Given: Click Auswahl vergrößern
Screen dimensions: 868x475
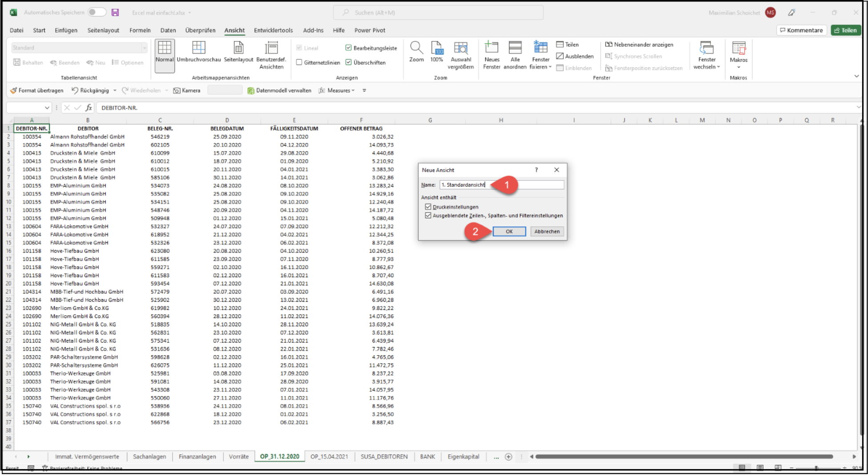Looking at the screenshot, I should (461, 55).
